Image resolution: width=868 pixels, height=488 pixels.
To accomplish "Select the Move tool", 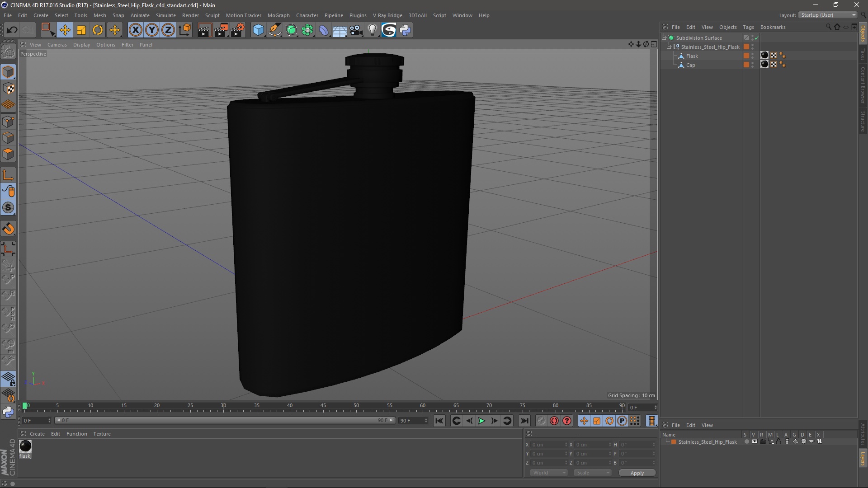I will click(65, 30).
